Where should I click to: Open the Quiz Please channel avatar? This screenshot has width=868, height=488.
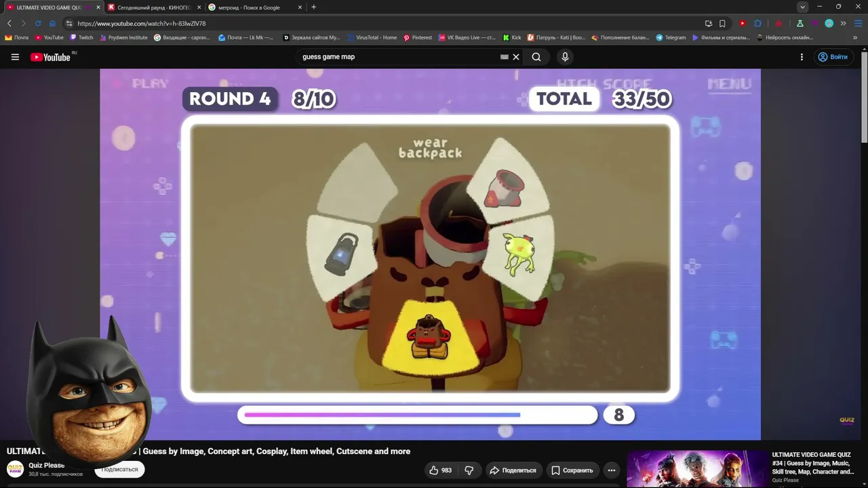pyautogui.click(x=15, y=469)
